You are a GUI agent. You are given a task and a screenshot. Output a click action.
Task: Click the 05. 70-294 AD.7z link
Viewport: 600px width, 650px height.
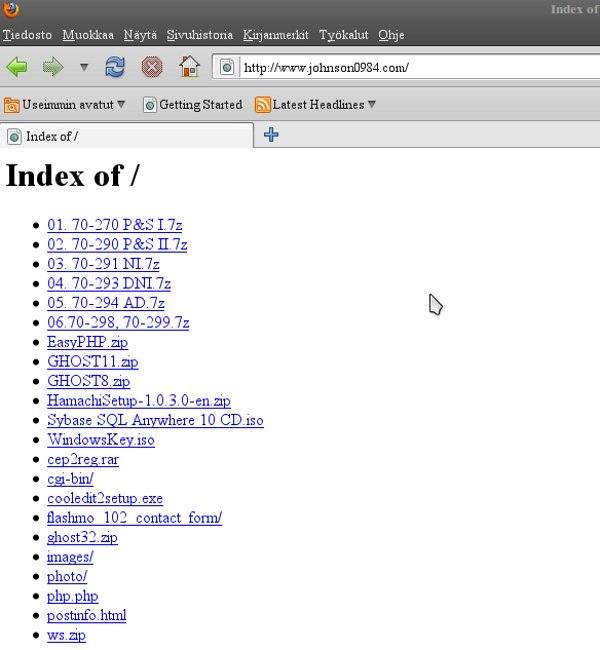coord(106,303)
